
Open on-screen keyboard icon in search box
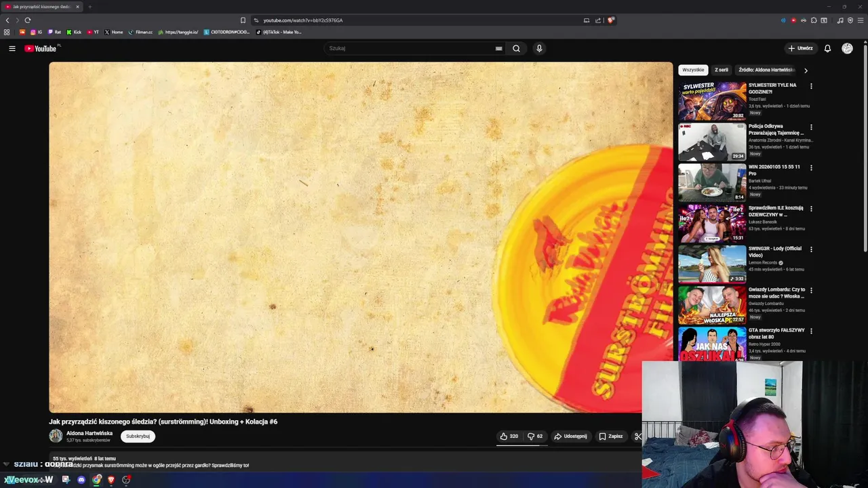[499, 48]
